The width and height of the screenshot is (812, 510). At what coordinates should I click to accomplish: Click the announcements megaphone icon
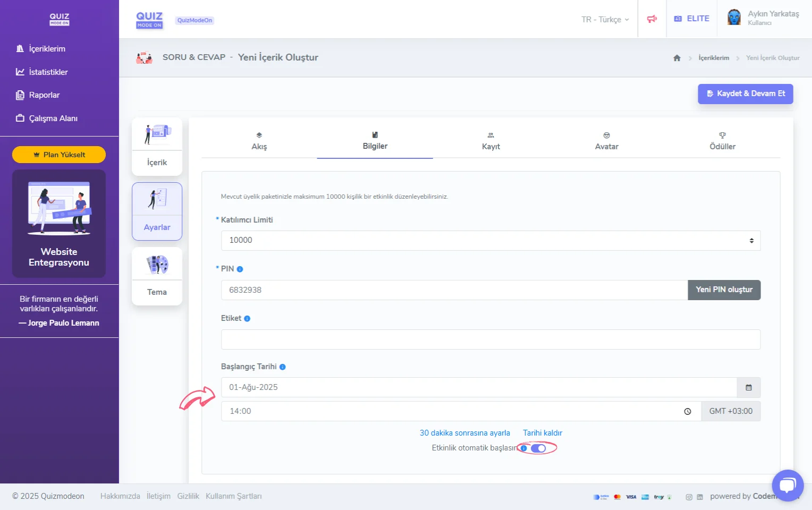tap(652, 19)
